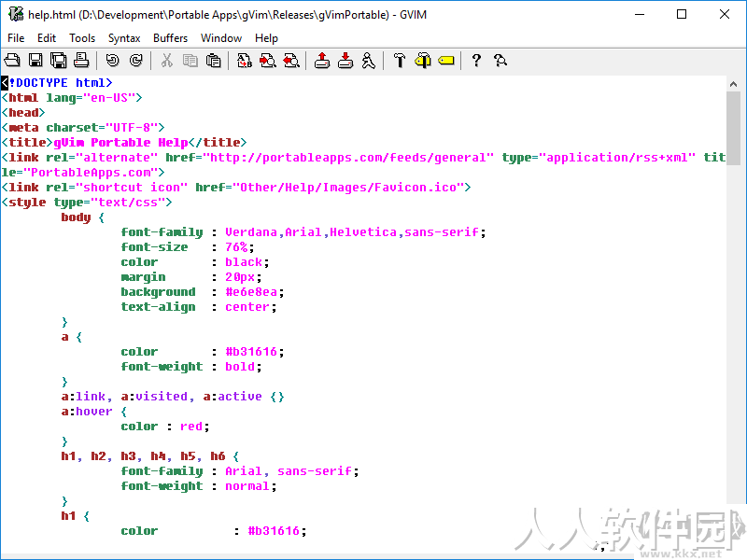
Task: Click the '76%' font-size value
Action: (236, 247)
